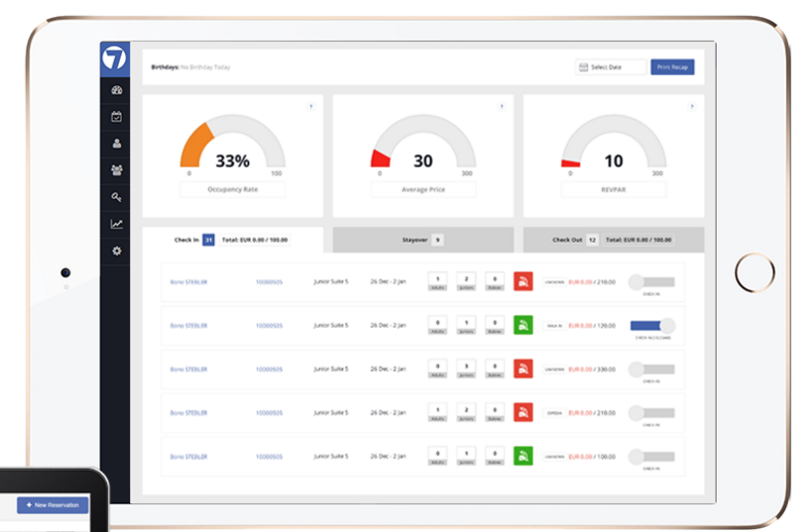Switch to the Check In tab
This screenshot has width=812, height=532.
[233, 240]
